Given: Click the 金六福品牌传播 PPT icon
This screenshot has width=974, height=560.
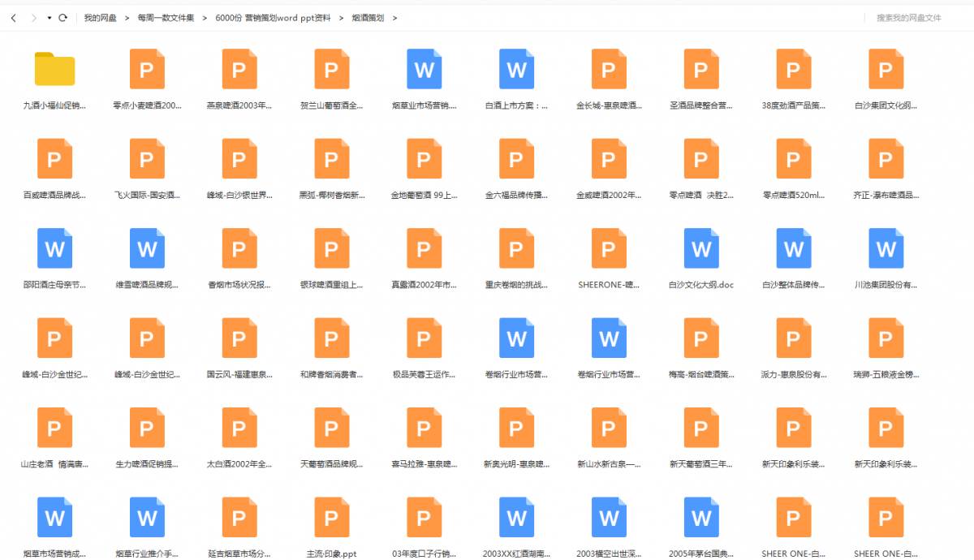Looking at the screenshot, I should click(x=517, y=158).
